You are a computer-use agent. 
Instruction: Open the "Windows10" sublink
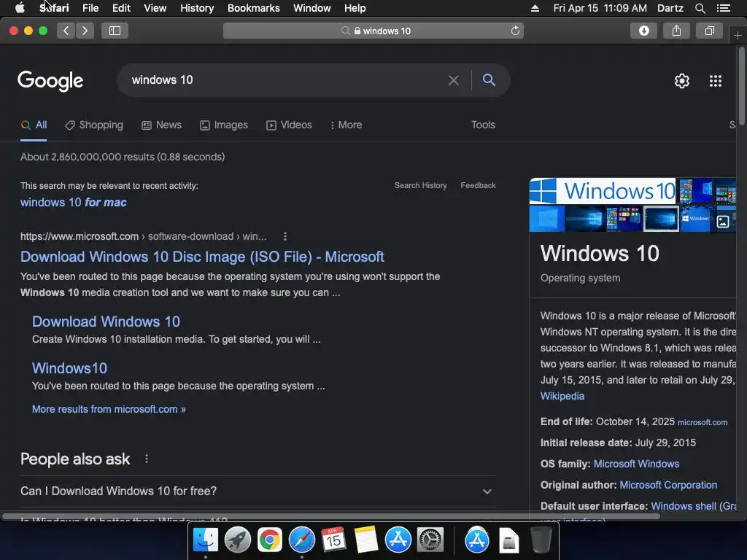point(69,368)
